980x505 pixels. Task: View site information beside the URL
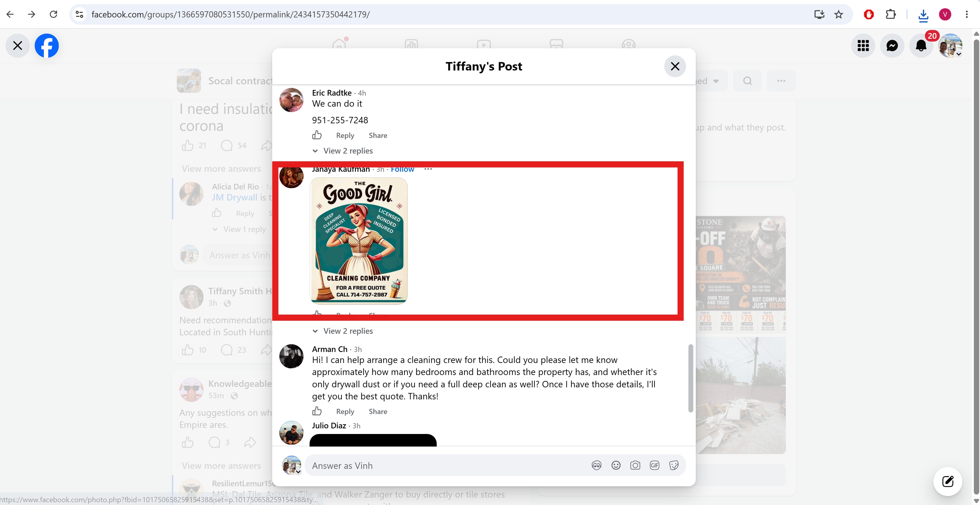coord(79,14)
